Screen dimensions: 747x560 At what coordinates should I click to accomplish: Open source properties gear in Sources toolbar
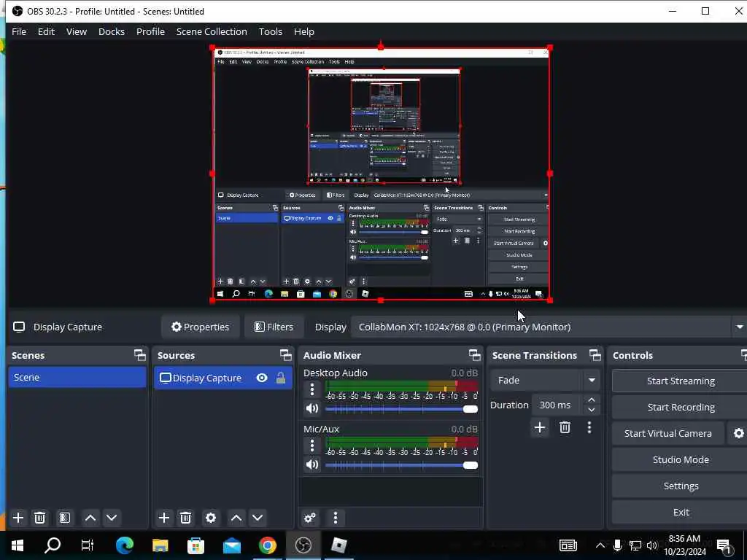point(211,518)
